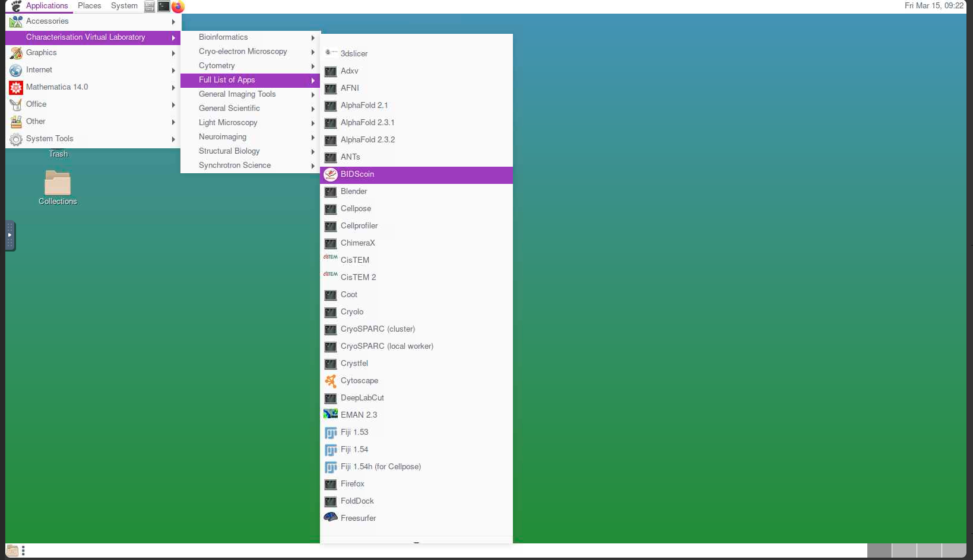Click the Office category icon
Screen dimensions: 973x560
16,104
